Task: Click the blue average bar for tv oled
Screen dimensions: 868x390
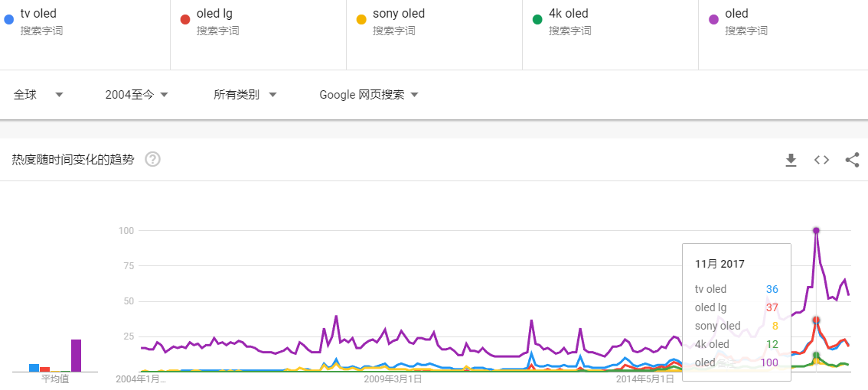Action: point(34,368)
